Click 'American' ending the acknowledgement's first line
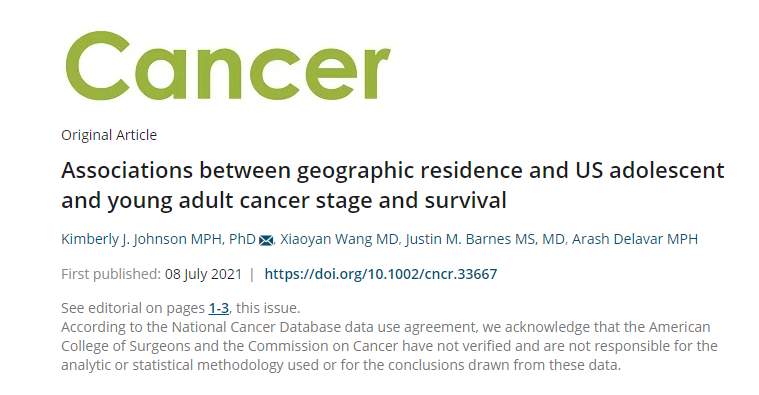This screenshot has height=395, width=759. coord(680,327)
